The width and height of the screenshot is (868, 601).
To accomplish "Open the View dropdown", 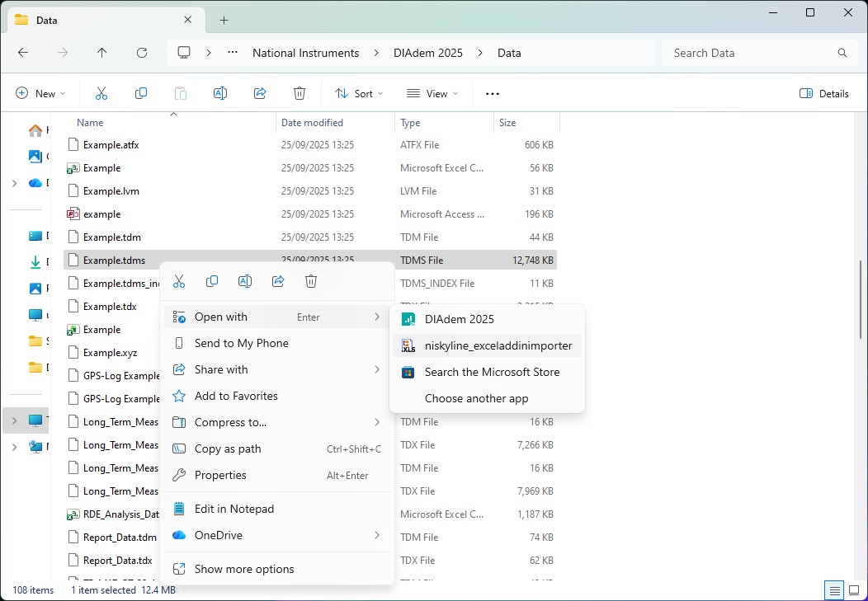I will (x=432, y=93).
